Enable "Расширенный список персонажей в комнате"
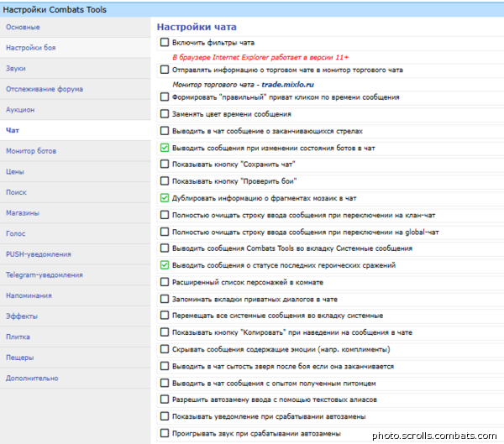Image resolution: width=504 pixels, height=444 pixels. click(x=165, y=282)
